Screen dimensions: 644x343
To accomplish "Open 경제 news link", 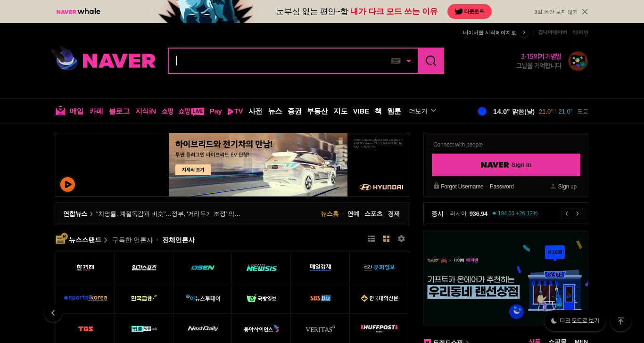I will (x=394, y=214).
